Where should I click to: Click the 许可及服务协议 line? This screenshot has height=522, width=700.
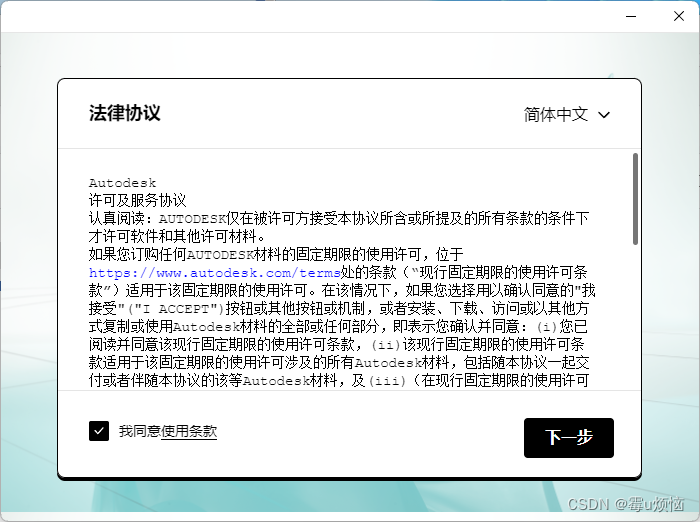tap(138, 200)
